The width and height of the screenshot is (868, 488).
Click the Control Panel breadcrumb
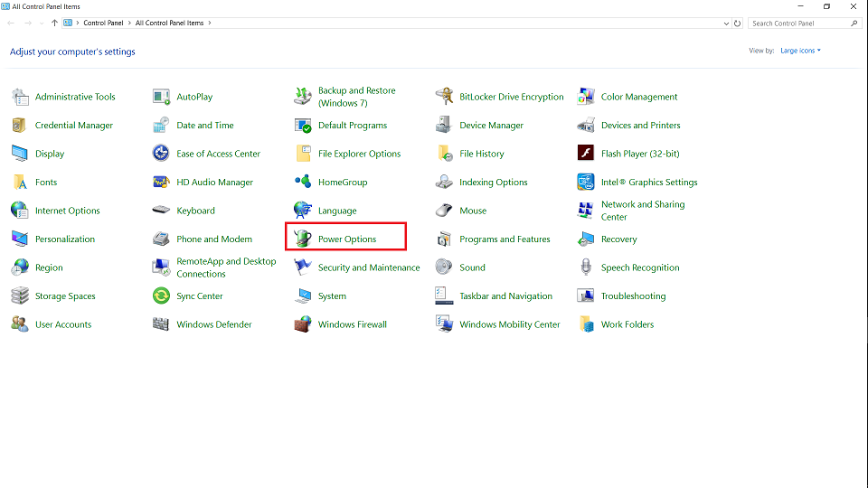point(103,23)
